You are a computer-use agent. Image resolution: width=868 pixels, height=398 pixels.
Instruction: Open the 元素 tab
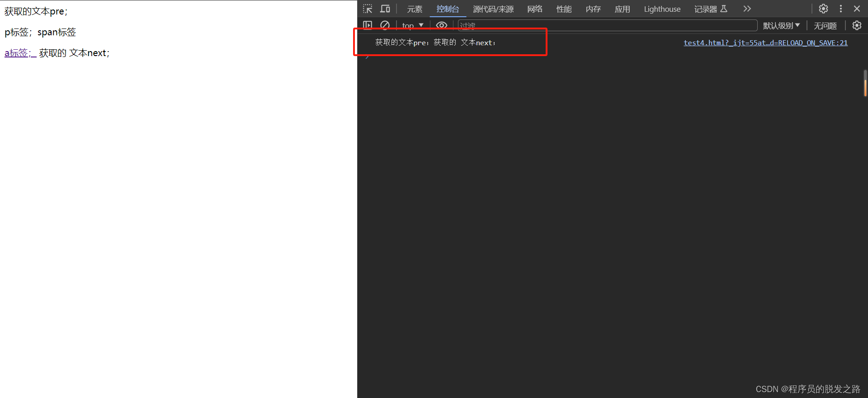[x=415, y=9]
